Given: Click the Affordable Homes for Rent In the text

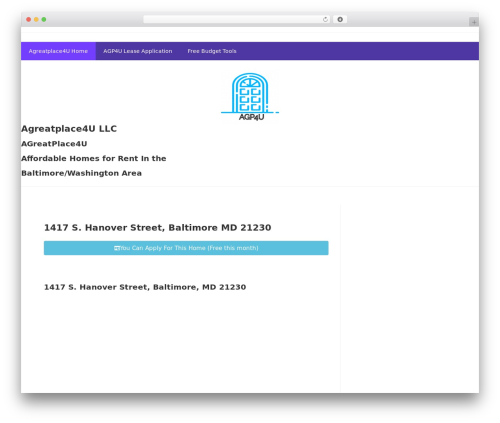Looking at the screenshot, I should click(x=94, y=158).
